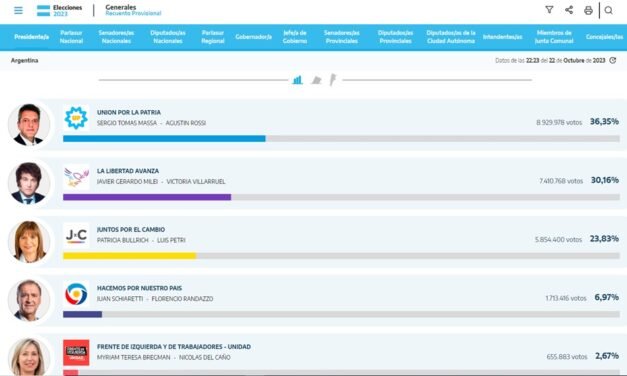Open the Senadores/as Nacionales tab
Viewport: 627px width, 376px height.
tap(116, 37)
